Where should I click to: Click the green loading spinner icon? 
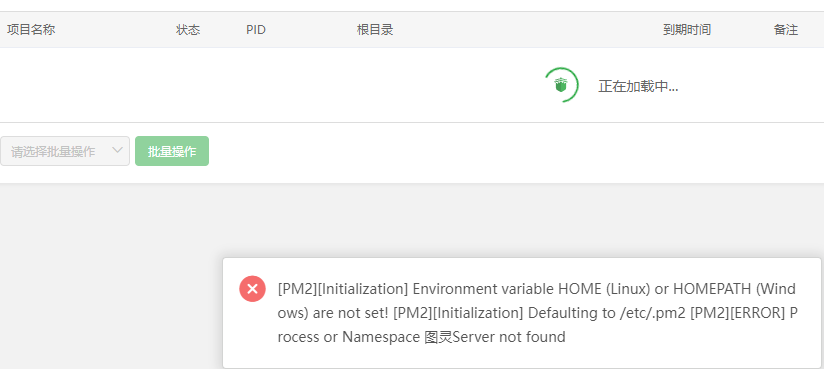tap(561, 85)
